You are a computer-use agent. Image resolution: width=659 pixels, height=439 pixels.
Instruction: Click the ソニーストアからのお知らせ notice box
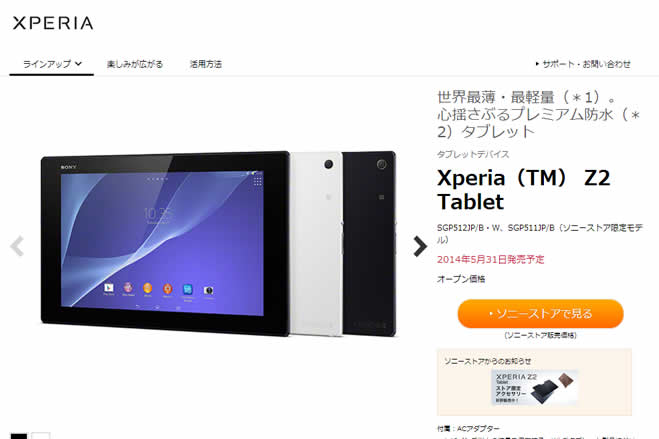click(x=534, y=382)
